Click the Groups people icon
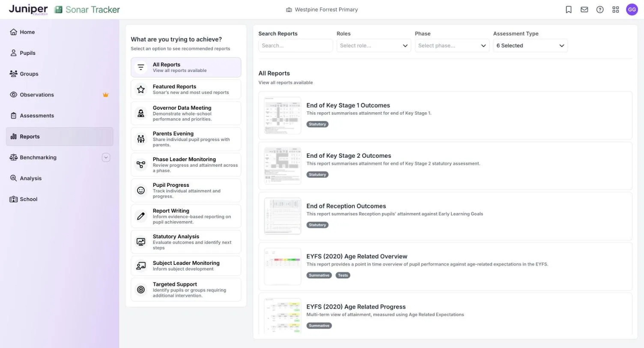 [x=14, y=74]
